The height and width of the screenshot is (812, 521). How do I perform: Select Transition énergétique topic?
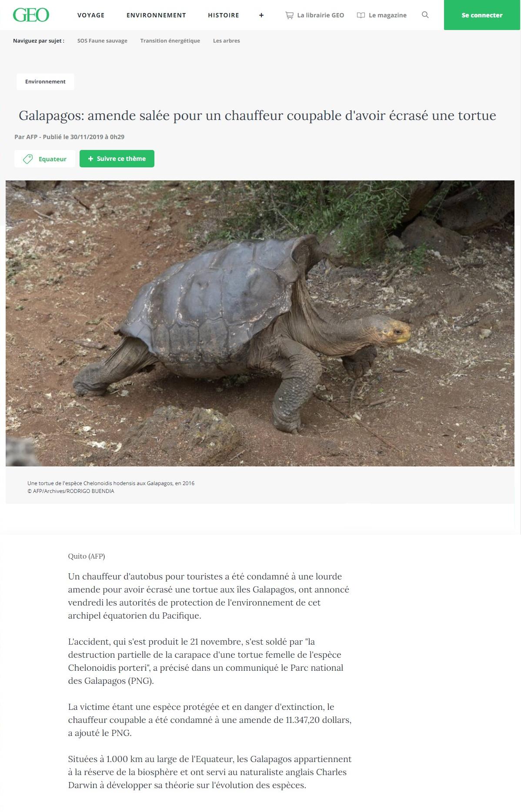pos(170,41)
